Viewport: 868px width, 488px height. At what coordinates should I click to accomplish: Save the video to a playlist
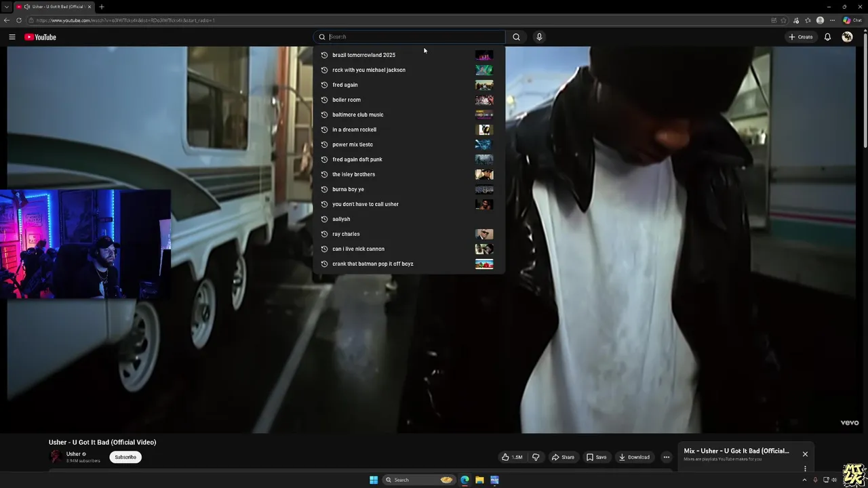[597, 457]
